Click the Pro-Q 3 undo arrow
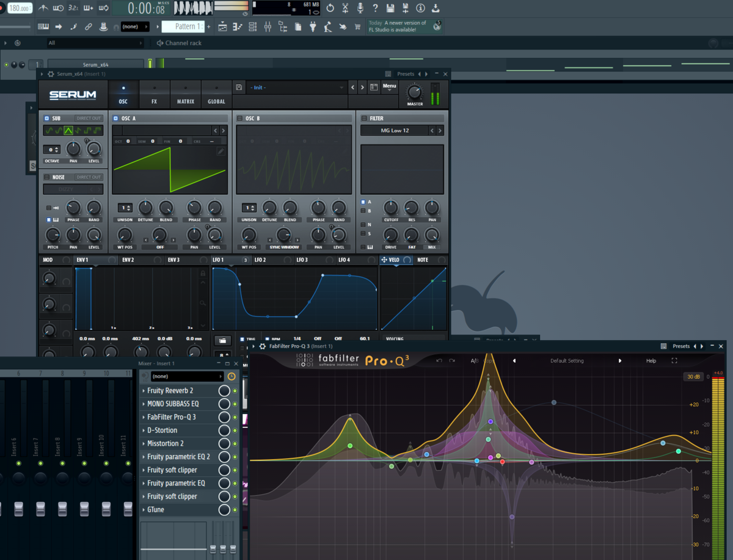 [x=439, y=361]
